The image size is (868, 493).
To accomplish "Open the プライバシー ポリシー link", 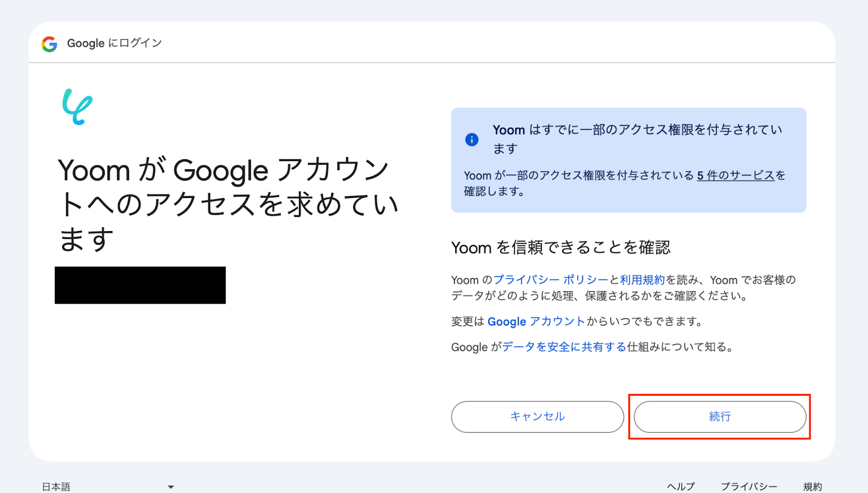I will click(551, 280).
